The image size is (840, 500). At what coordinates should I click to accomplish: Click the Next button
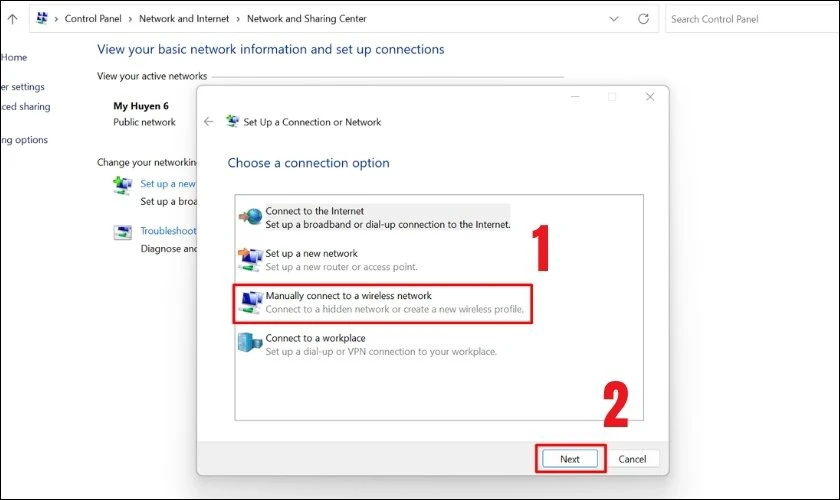coord(569,459)
